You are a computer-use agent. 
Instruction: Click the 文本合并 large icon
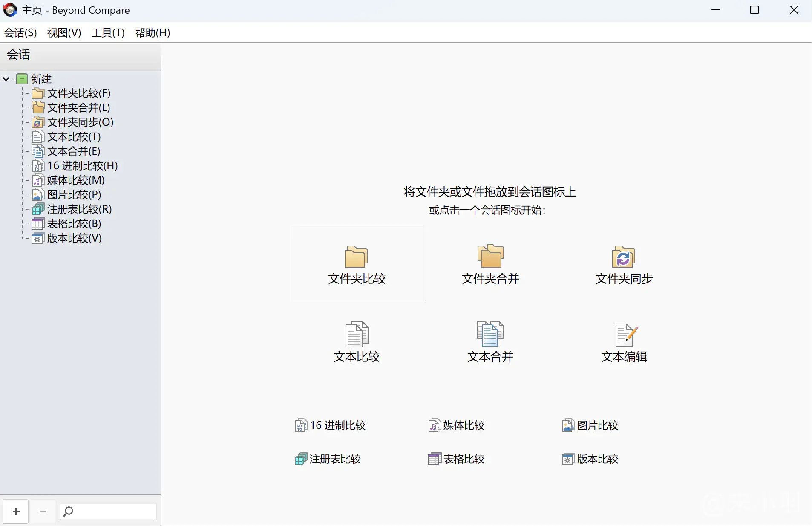tap(490, 342)
